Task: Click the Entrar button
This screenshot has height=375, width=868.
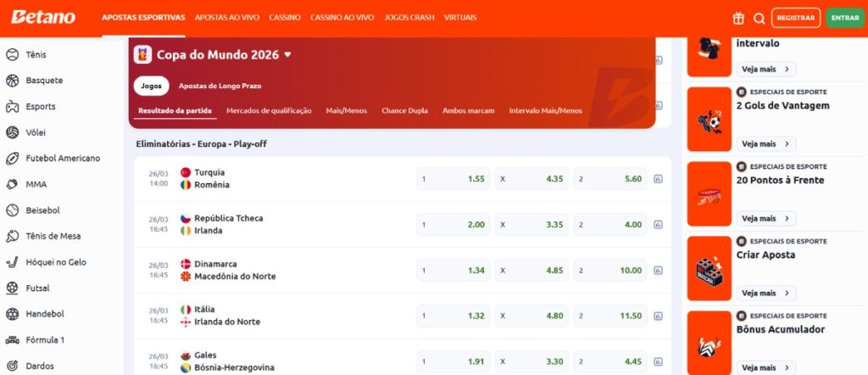Action: pos(845,18)
